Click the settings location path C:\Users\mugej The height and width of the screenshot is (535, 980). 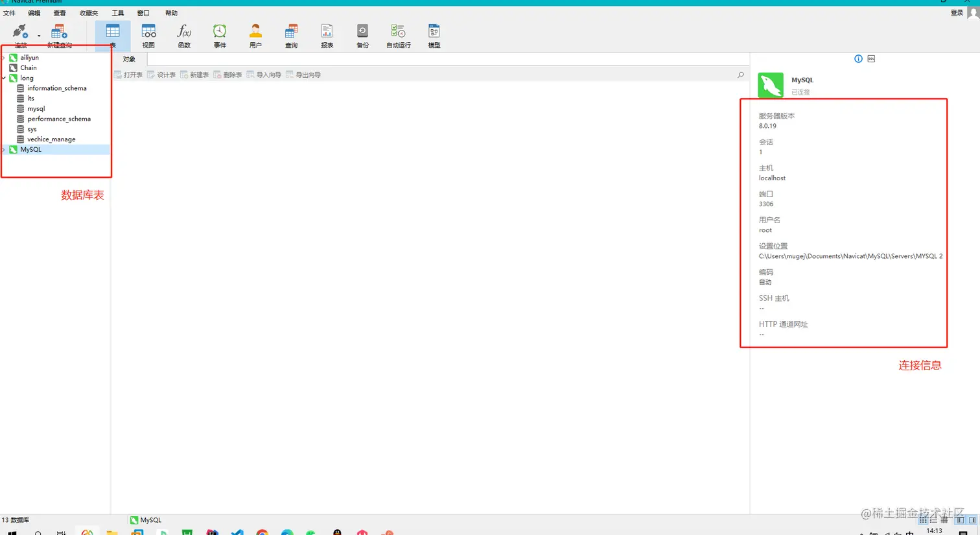pos(850,256)
